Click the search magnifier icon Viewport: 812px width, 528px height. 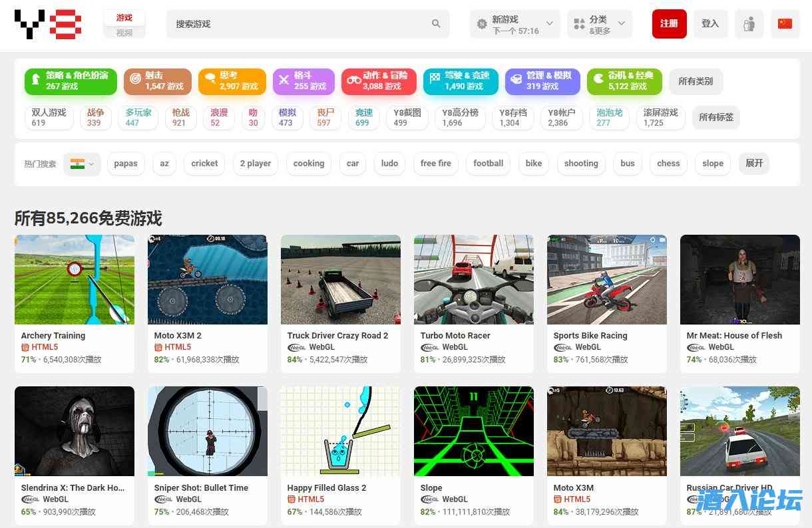pos(436,24)
